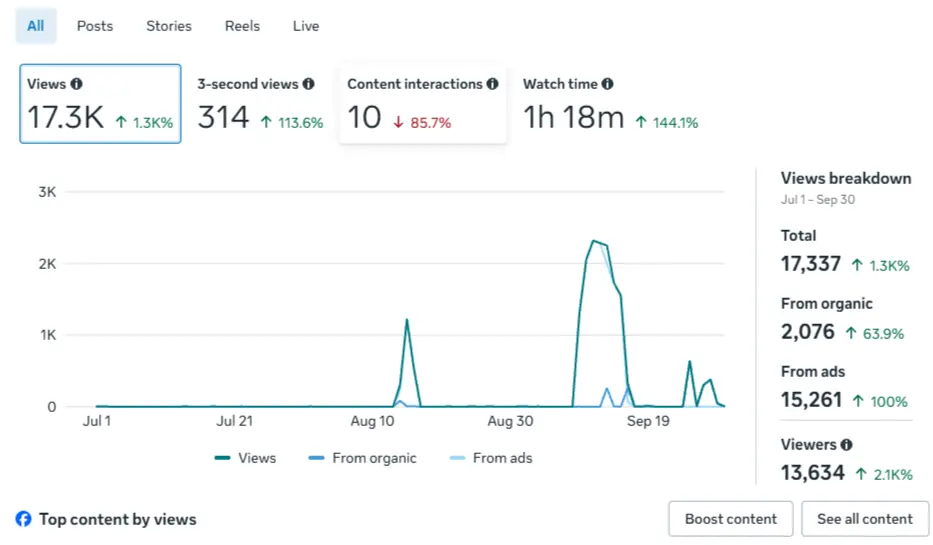Open the Live tab
Image resolution: width=933 pixels, height=545 pixels.
(306, 26)
